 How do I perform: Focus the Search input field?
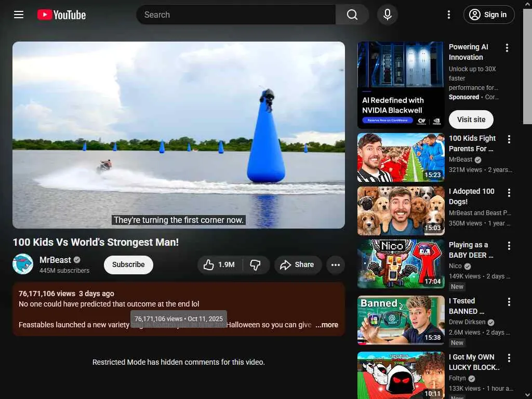coord(236,15)
